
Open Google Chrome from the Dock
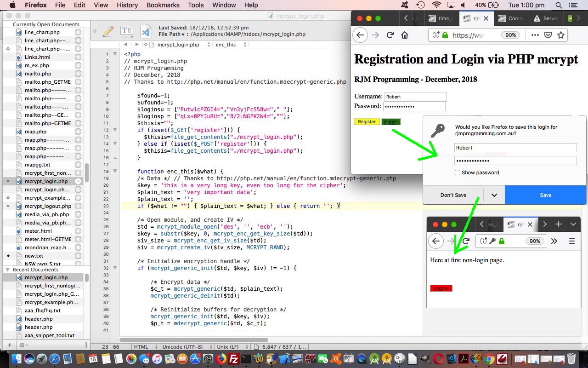pyautogui.click(x=489, y=359)
